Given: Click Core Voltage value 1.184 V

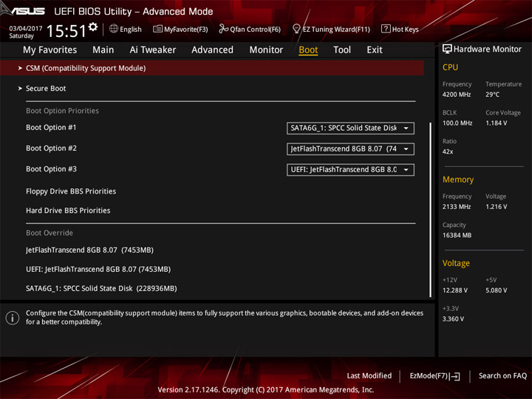Looking at the screenshot, I should tap(497, 123).
